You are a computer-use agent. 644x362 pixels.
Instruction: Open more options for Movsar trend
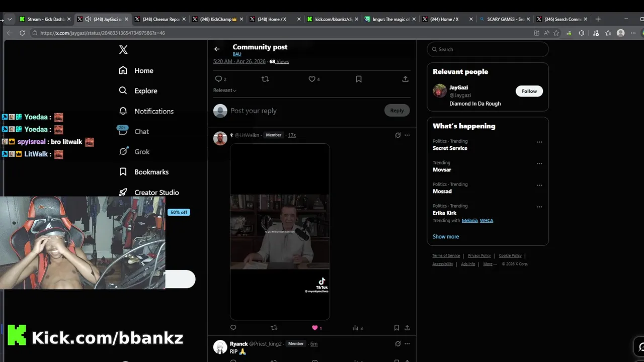tap(539, 163)
